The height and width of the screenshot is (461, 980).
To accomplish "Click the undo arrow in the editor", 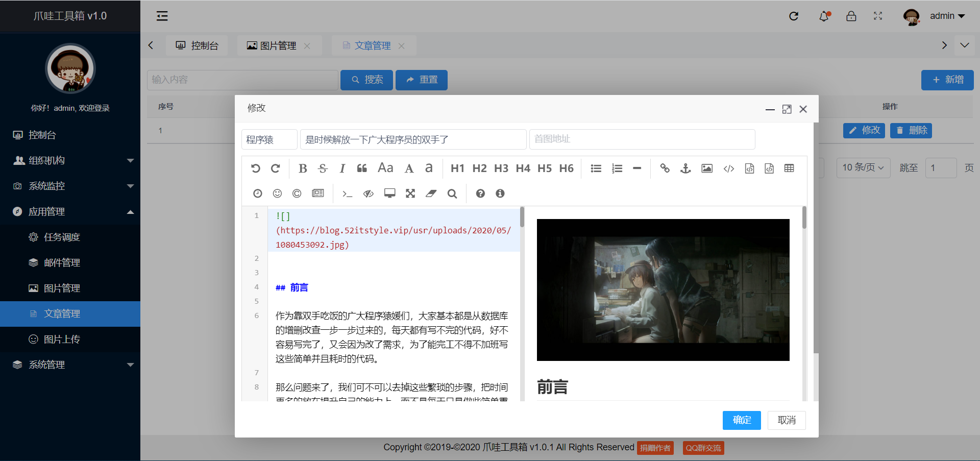I will click(x=256, y=168).
